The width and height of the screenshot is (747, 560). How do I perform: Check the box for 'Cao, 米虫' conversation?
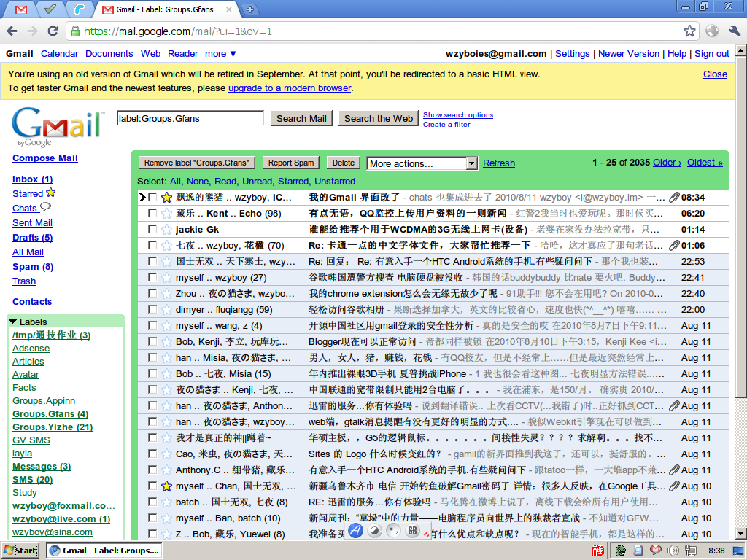(x=152, y=454)
